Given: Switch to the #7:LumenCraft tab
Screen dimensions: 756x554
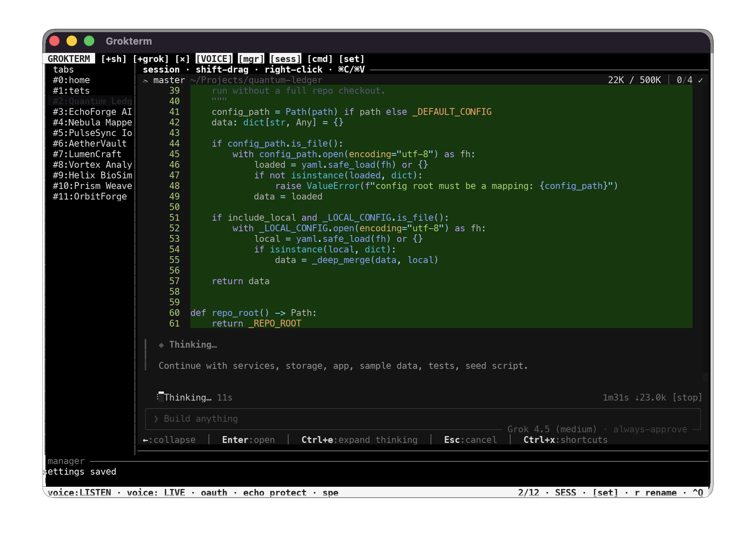Looking at the screenshot, I should click(87, 154).
